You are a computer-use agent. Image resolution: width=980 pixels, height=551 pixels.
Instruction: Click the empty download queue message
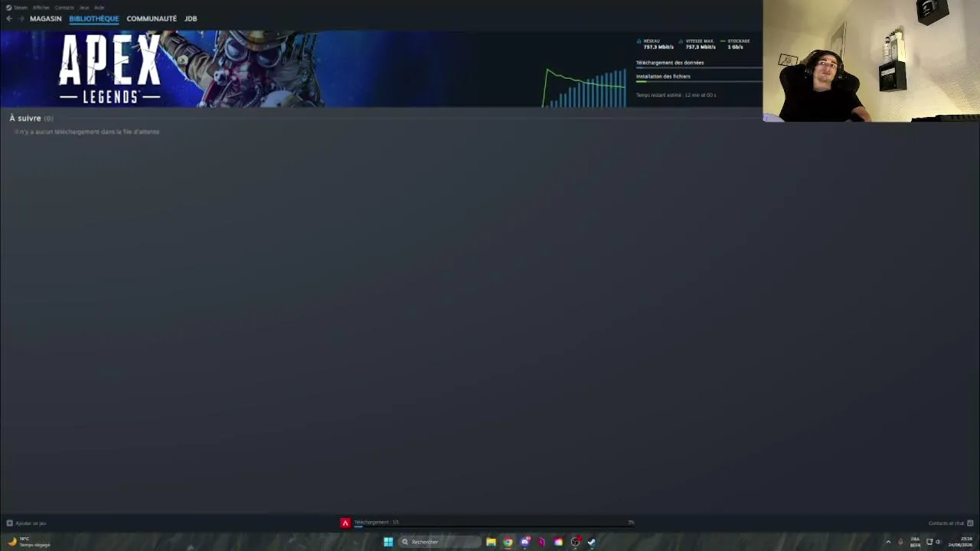pos(87,132)
